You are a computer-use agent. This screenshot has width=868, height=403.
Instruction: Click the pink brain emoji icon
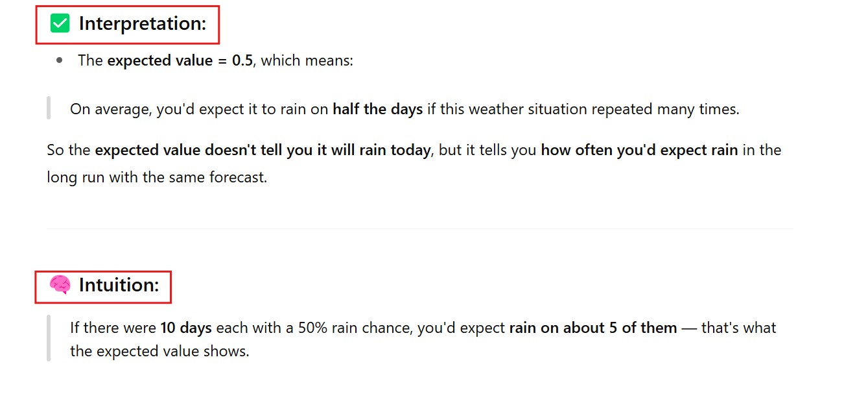tap(60, 285)
